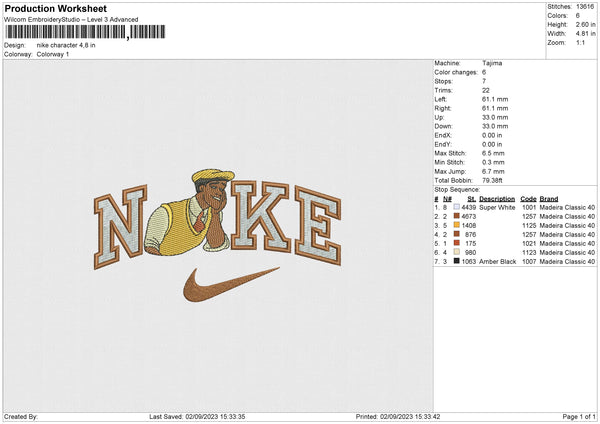Click the 'Page 1 of 1' footer text
Image resolution: width=600 pixels, height=424 pixels.
click(x=579, y=416)
